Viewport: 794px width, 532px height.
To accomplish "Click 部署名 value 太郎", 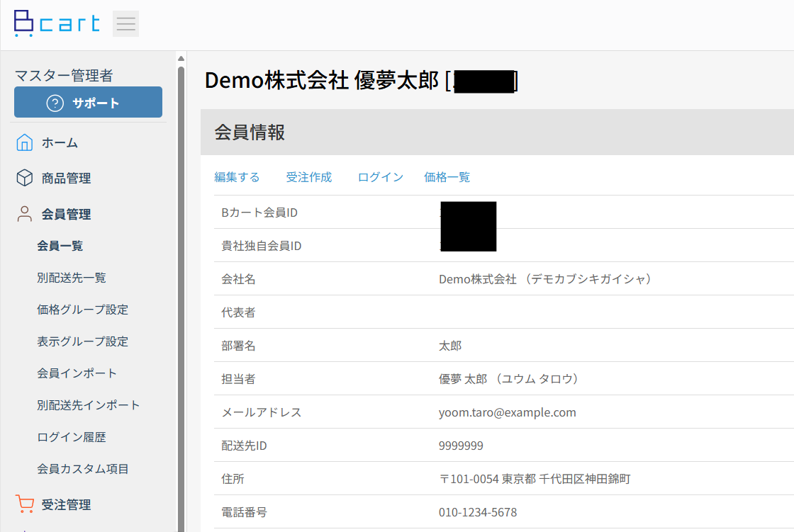I will coord(450,346).
